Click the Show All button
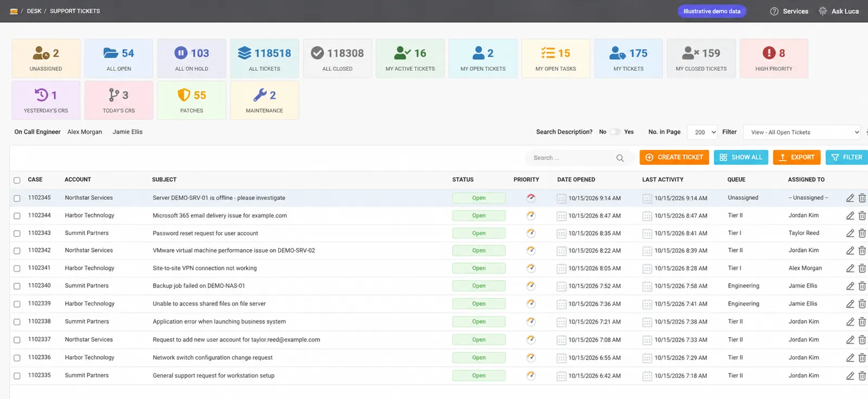Viewport: 868px width, 399px height. coord(741,157)
